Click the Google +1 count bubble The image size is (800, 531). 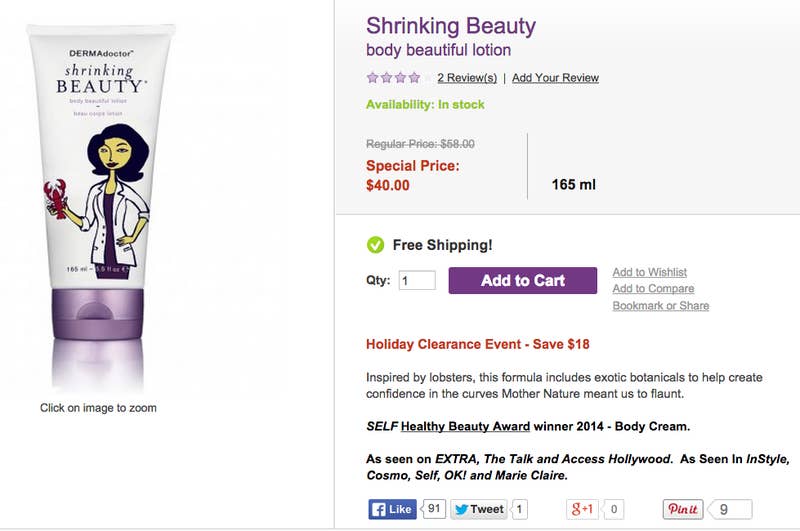tap(613, 509)
